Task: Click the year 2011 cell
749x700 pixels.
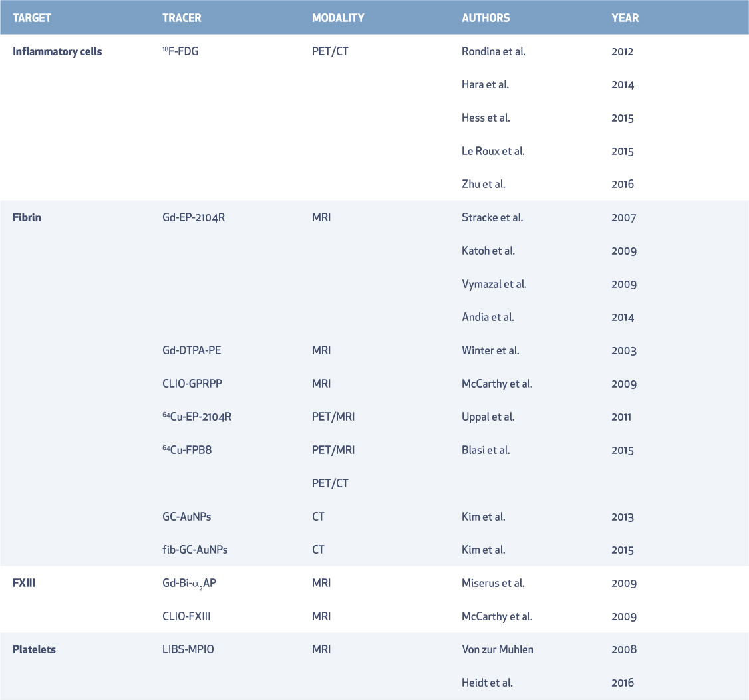Action: (x=621, y=417)
